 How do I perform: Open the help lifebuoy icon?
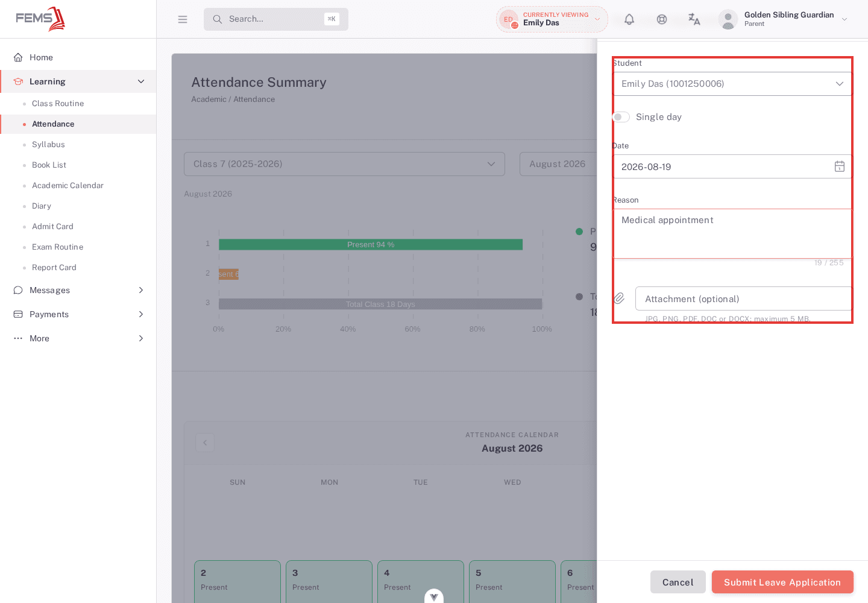pos(662,19)
